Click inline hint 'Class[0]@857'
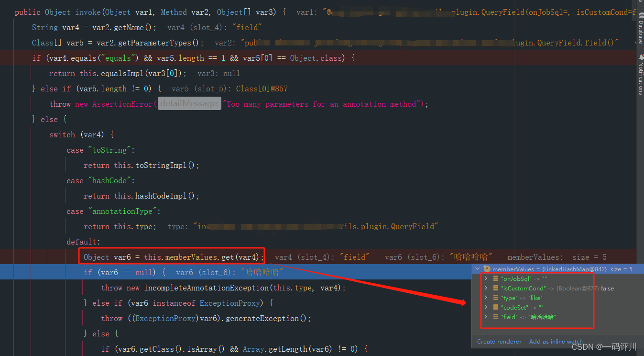The height and width of the screenshot is (356, 644). (262, 89)
